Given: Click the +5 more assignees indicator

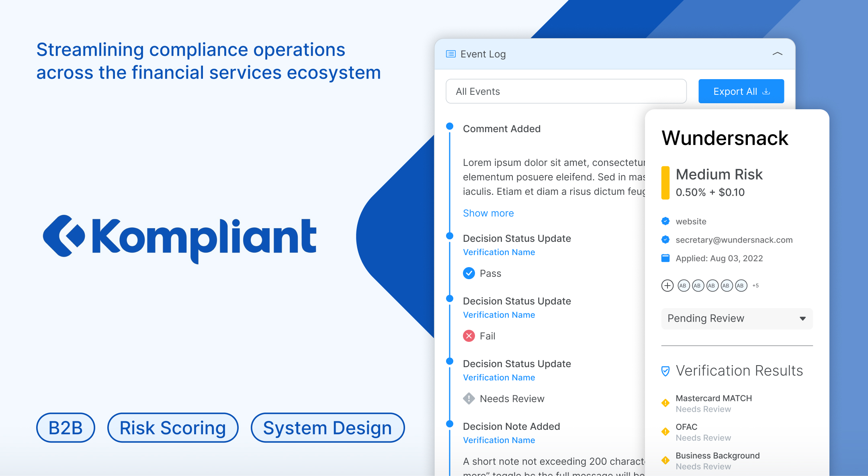Looking at the screenshot, I should (755, 286).
